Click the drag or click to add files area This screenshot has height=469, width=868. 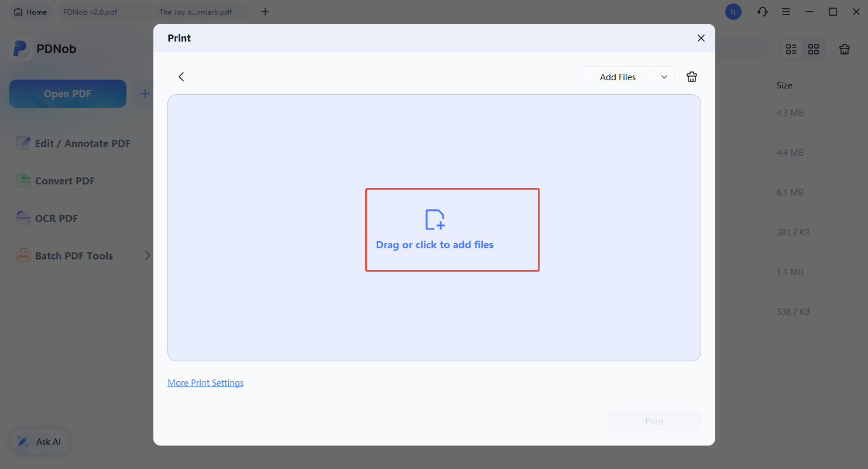[x=452, y=230]
